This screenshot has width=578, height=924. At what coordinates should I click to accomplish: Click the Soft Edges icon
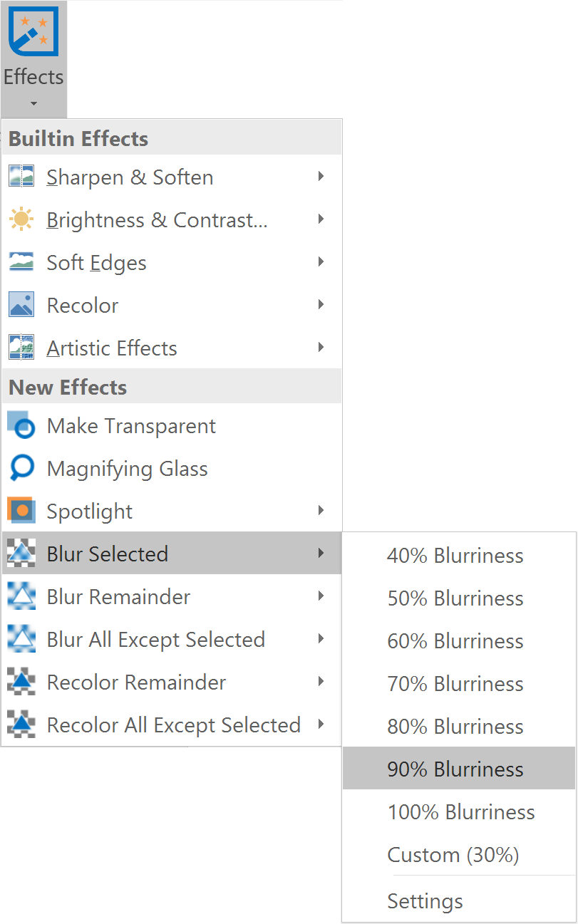(x=21, y=262)
